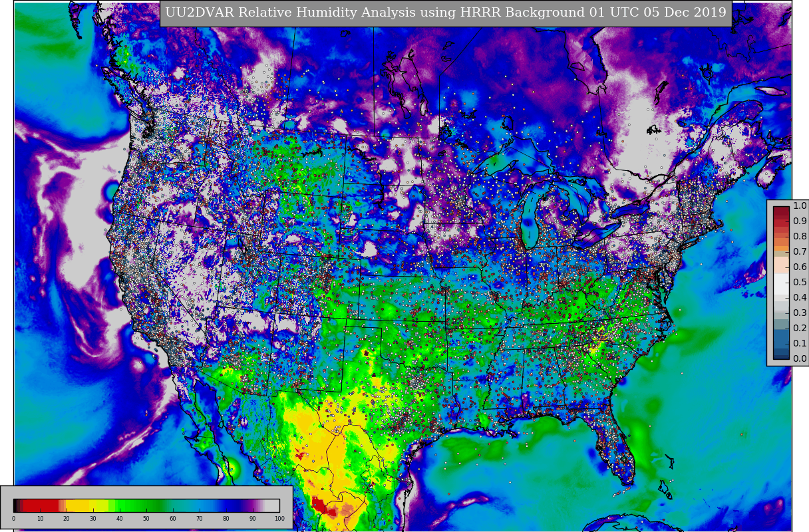Pick the purple segment of humidity colorbar
809x532 pixels.
tap(251, 505)
